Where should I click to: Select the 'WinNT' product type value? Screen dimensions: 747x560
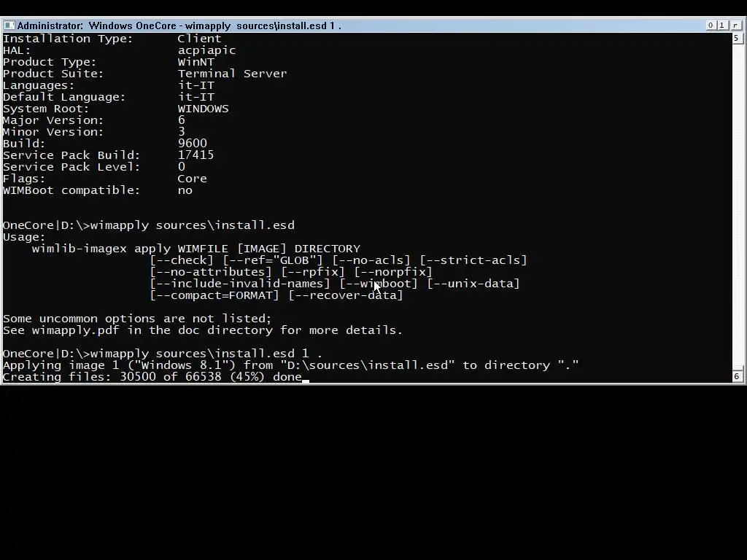point(196,62)
